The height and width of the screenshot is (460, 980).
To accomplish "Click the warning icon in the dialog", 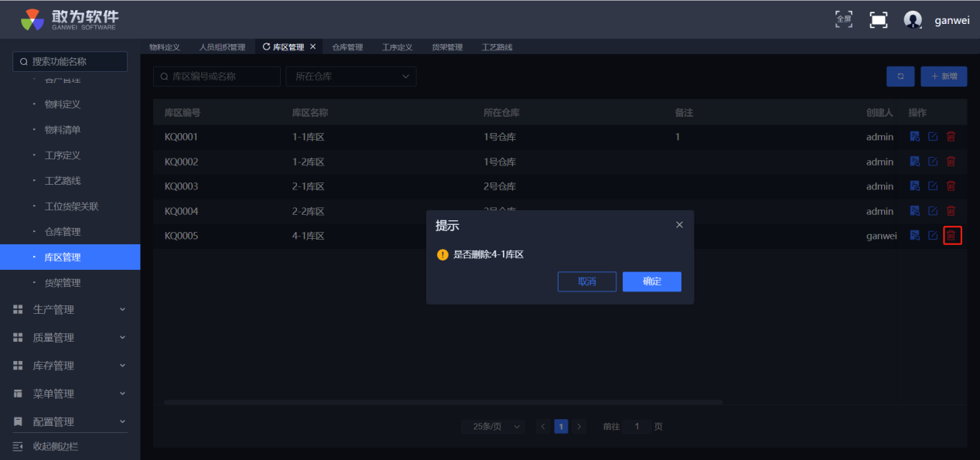I will [442, 254].
